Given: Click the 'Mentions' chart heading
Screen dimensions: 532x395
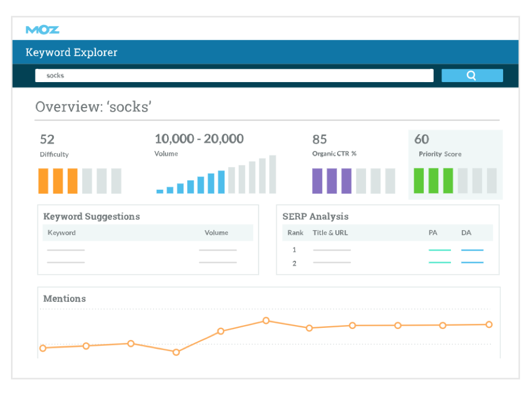Looking at the screenshot, I should [64, 298].
